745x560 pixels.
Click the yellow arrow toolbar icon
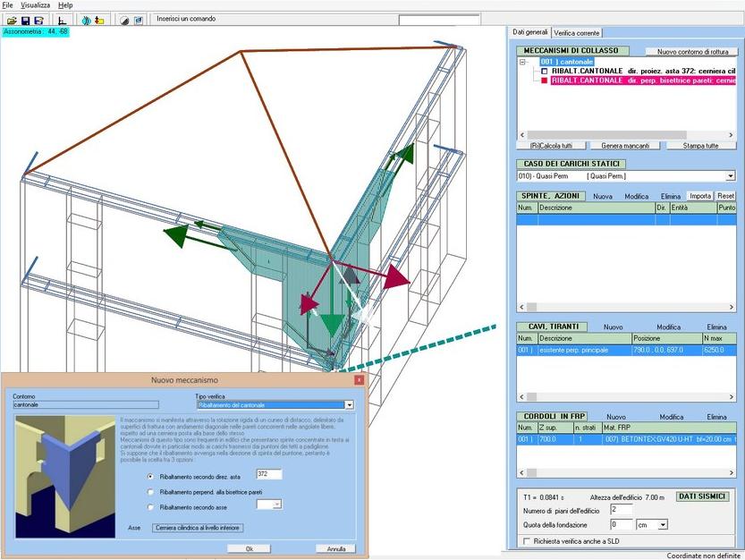[99, 20]
